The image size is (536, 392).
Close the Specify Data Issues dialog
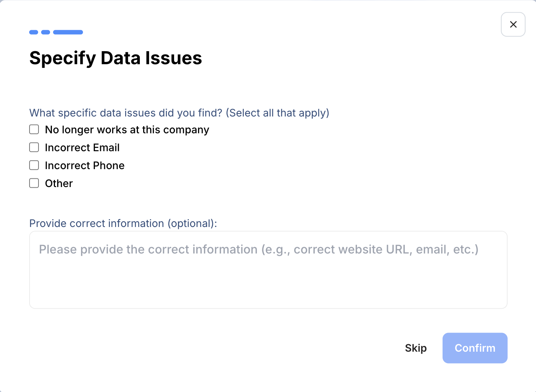pyautogui.click(x=513, y=25)
